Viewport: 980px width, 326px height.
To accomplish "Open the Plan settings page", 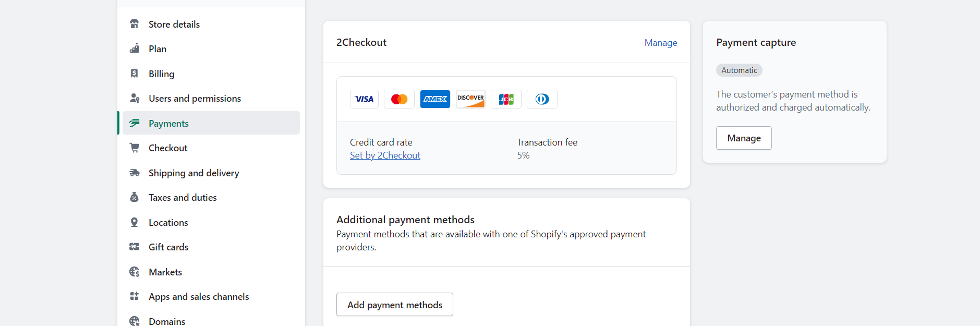I will click(x=158, y=49).
